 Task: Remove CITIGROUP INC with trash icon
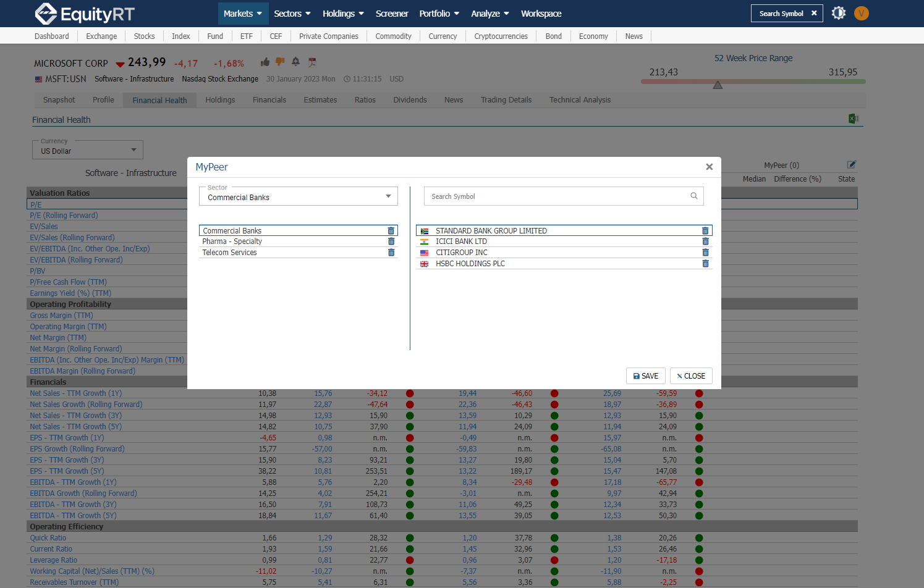[705, 253]
